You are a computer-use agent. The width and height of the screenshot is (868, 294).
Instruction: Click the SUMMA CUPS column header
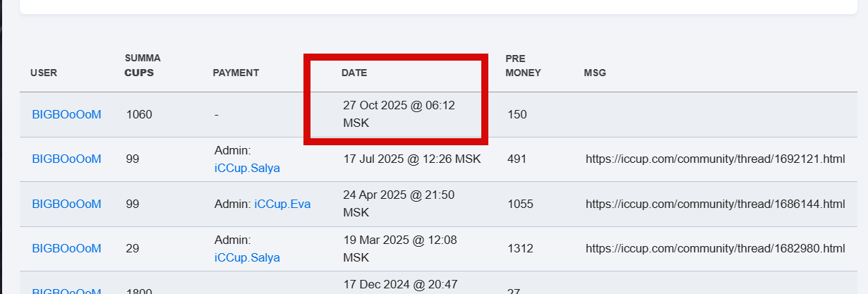143,66
